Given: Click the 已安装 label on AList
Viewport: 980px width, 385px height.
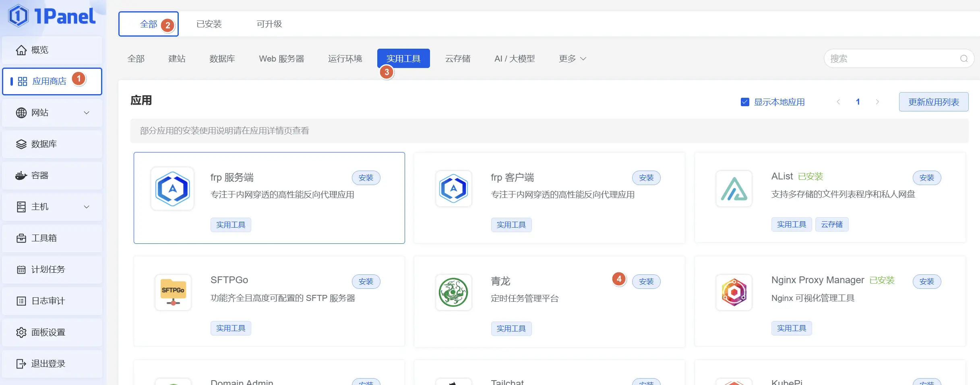Looking at the screenshot, I should click(810, 177).
